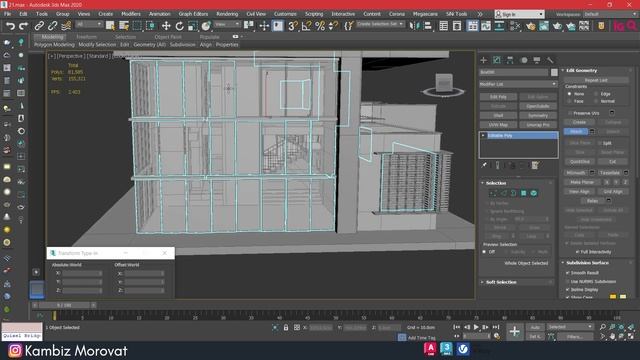
Task: Open the Sign In dropdown
Action: (519, 14)
